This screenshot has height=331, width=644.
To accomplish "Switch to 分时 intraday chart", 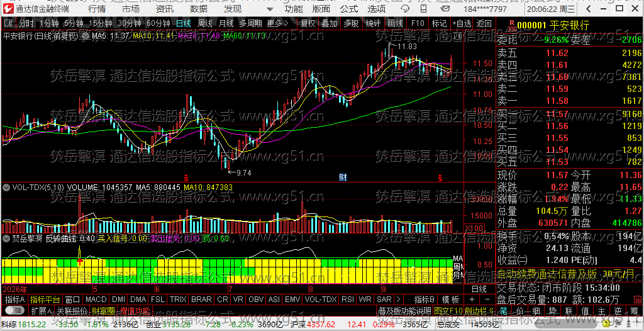I will (x=26, y=23).
